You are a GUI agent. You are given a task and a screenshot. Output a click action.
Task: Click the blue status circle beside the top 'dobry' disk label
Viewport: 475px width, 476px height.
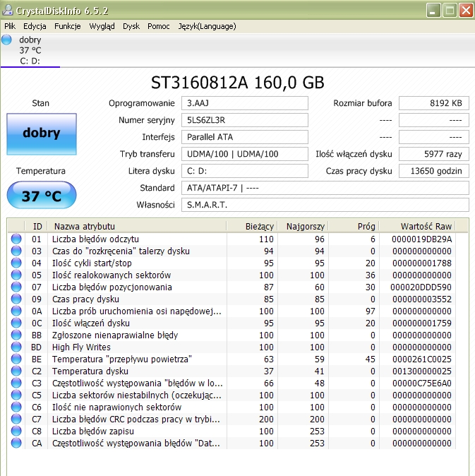6,40
